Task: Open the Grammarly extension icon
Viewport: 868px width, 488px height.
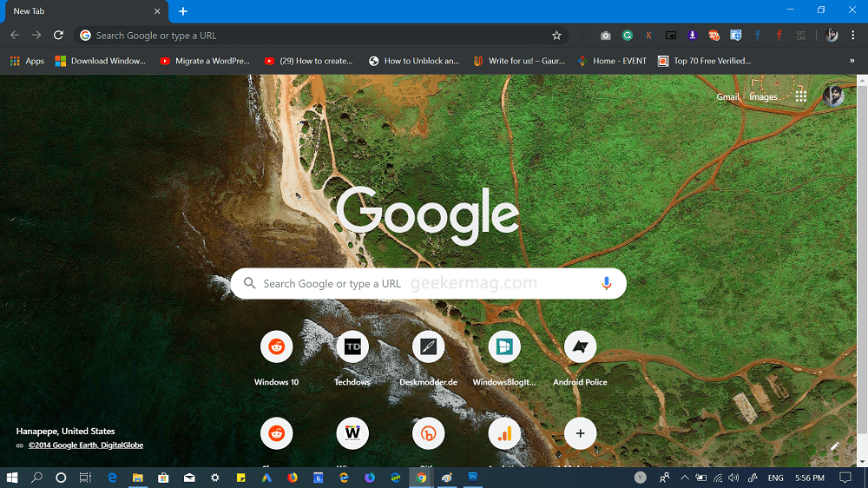Action: point(628,36)
